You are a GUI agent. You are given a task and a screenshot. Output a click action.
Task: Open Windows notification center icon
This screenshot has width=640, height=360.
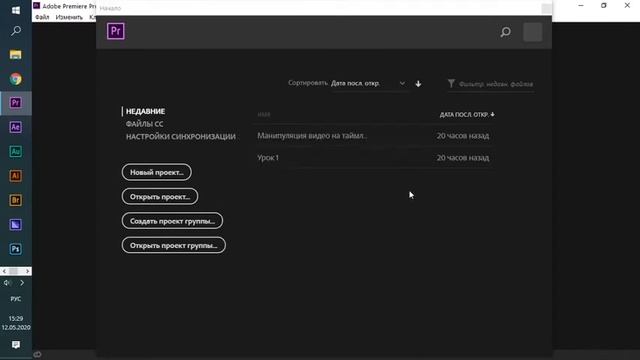coord(16,344)
